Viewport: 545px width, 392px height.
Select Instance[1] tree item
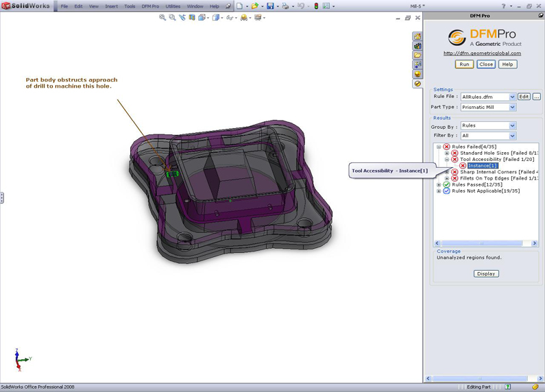[483, 166]
